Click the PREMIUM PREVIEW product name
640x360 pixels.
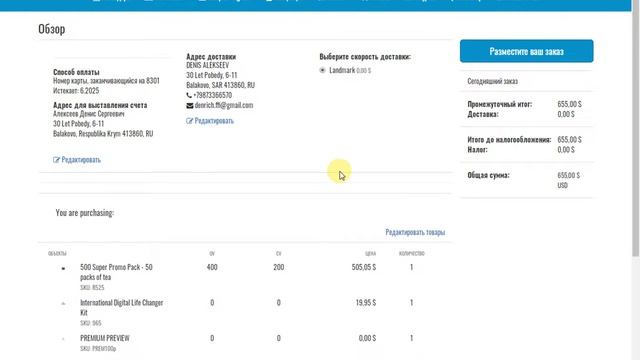click(105, 338)
